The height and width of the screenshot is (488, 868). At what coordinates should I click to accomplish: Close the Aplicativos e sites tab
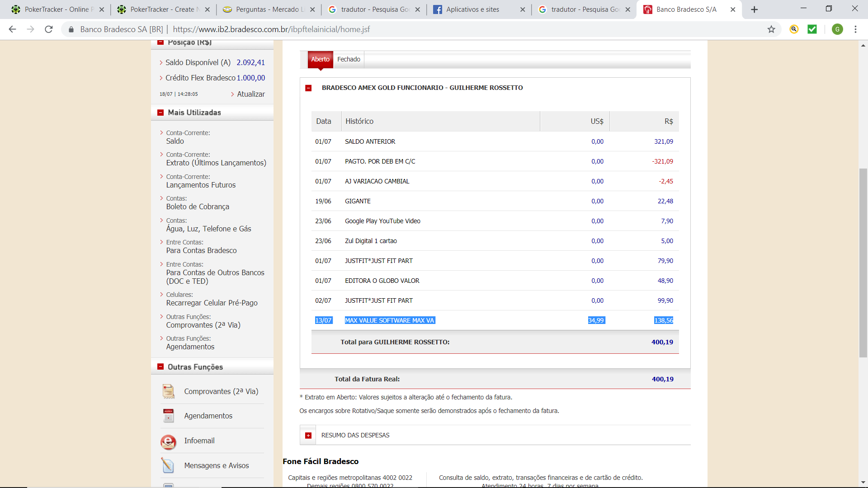(x=523, y=9)
